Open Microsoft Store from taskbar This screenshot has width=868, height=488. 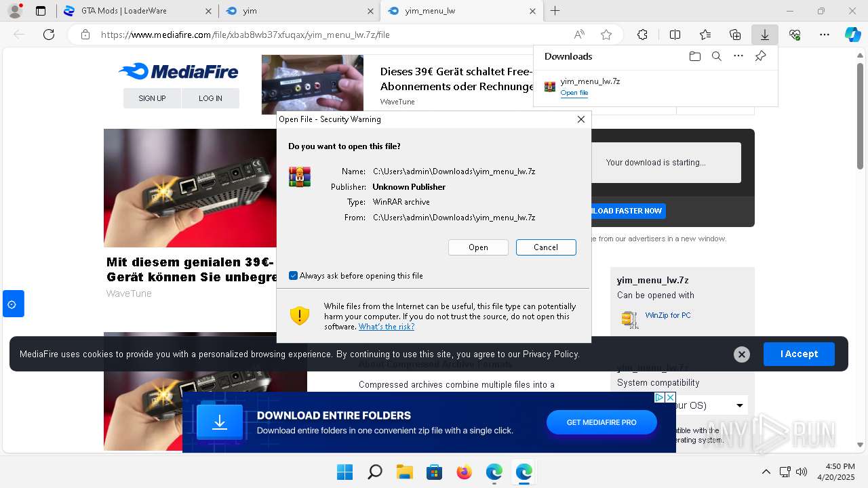click(x=434, y=472)
